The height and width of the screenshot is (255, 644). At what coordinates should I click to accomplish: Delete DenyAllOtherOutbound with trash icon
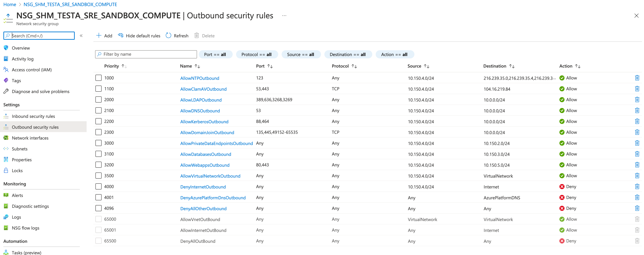(637, 208)
